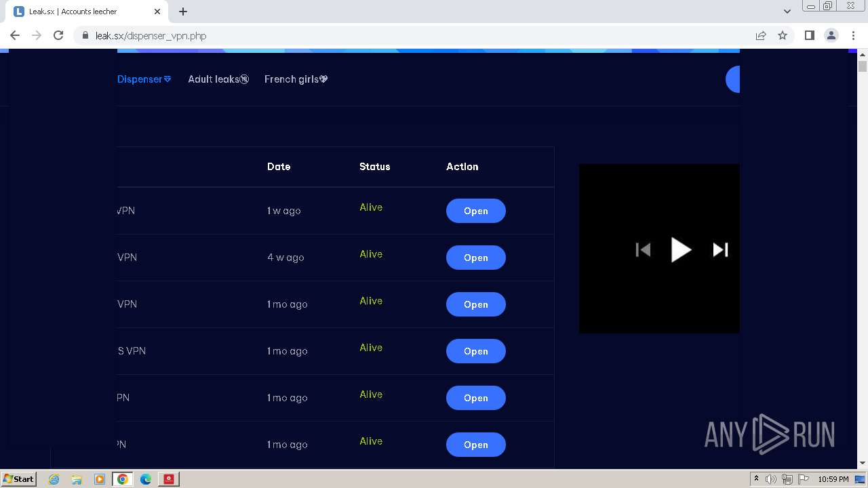Click the browser Forward arrow
Image resolution: width=868 pixels, height=488 pixels.
pyautogui.click(x=37, y=35)
